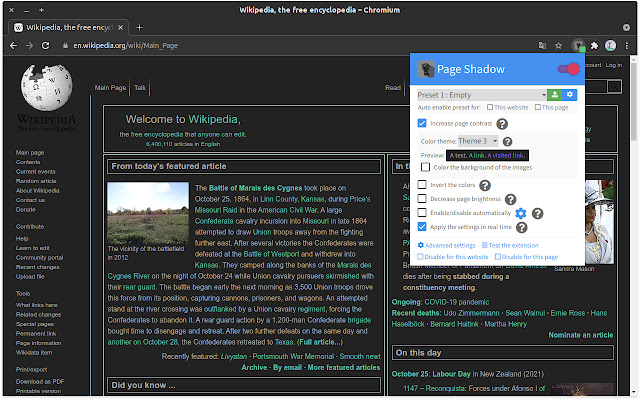The image size is (640, 400).
Task: Click Log in link
Action: (x=613, y=65)
